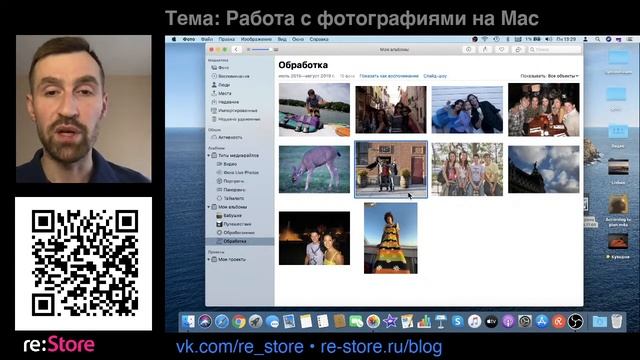Open Notes from the Dock
Viewport: 640px width, 360px height.
306,322
